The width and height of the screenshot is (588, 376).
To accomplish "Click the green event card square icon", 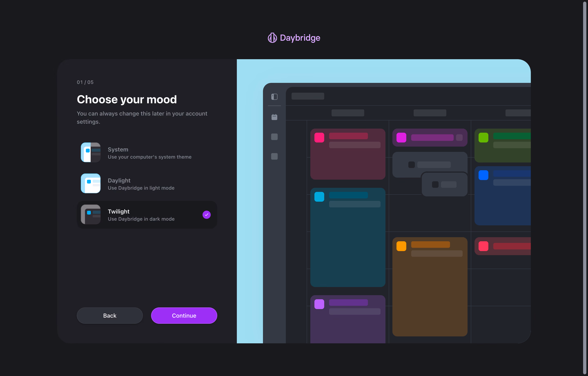I will point(483,137).
